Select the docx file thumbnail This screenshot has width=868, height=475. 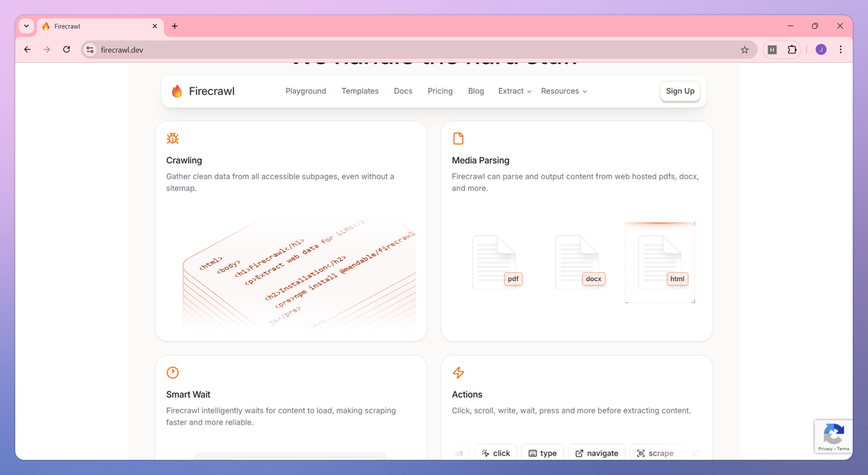coord(579,262)
